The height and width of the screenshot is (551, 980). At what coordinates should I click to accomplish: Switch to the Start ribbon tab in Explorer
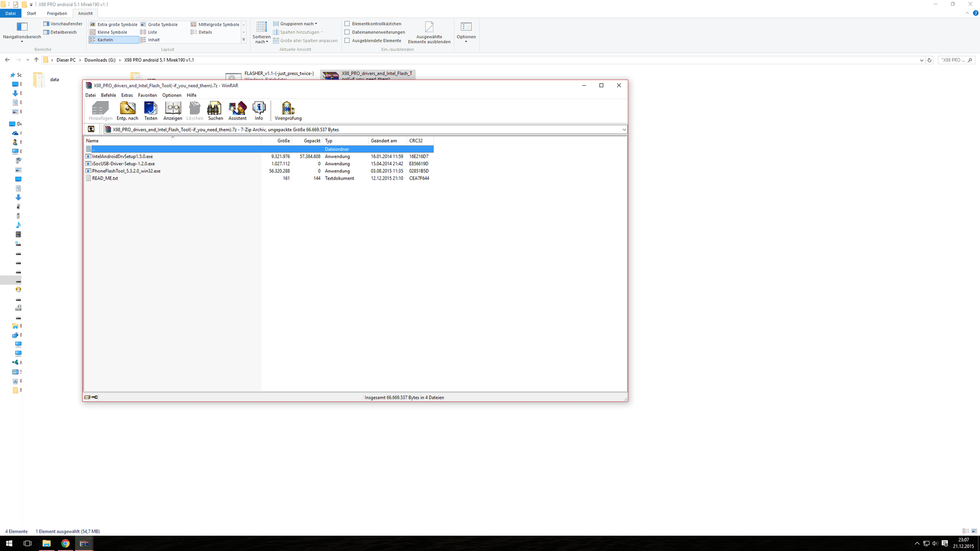32,13
